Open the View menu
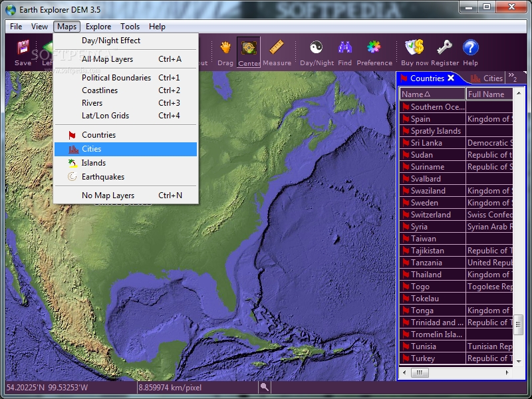Viewport: 532px width, 399px height. (x=39, y=27)
